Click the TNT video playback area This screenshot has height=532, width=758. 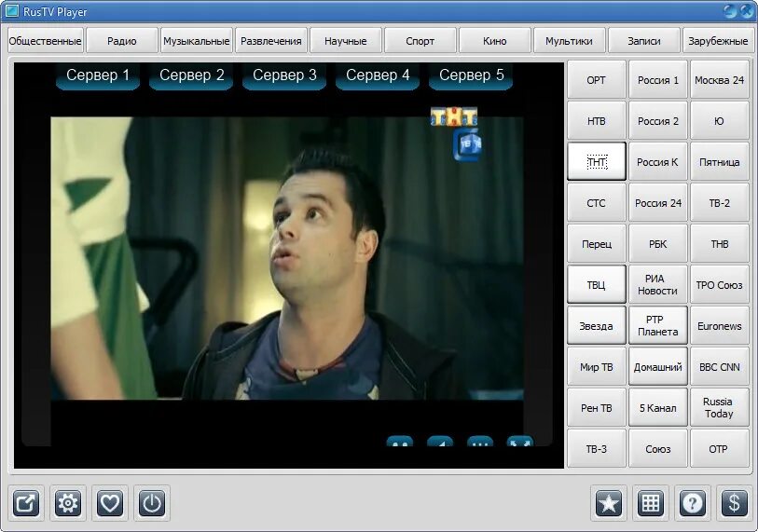(x=287, y=258)
